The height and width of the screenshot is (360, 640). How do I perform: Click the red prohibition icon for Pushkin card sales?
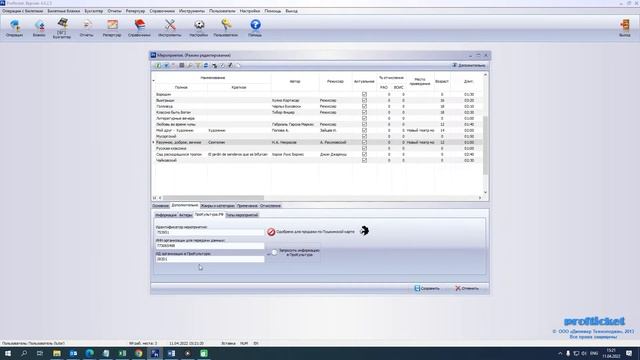click(x=271, y=232)
